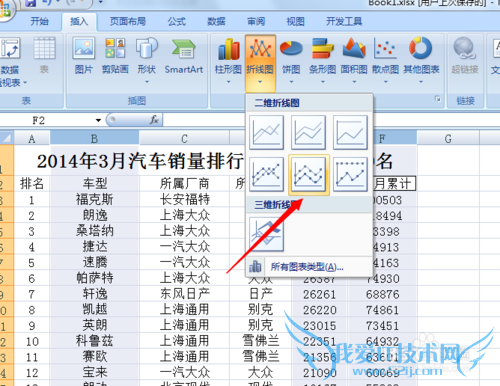Insert a PivotTable (数据透视表)
This screenshot has width=500, height=386.
[12, 62]
